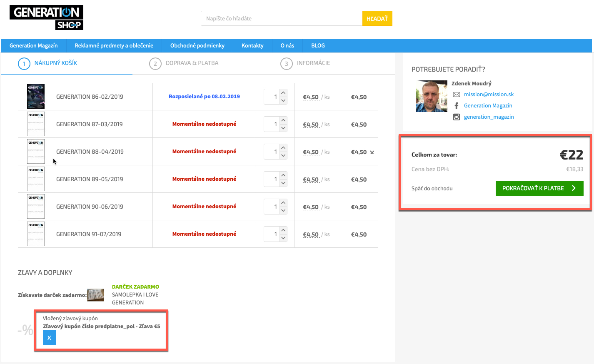Decrease quantity of GENERATION 89-05/2019
Image resolution: width=594 pixels, height=364 pixels.
[283, 183]
